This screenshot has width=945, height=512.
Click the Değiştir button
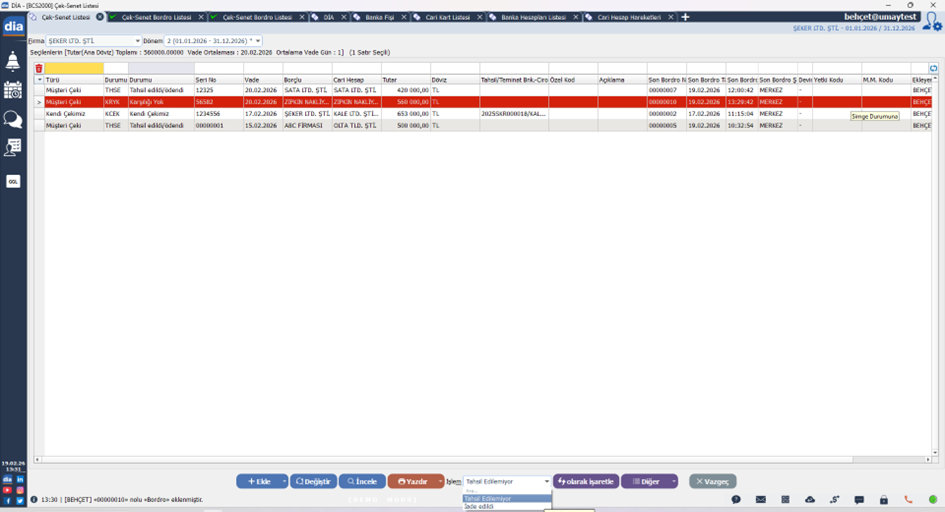pos(313,481)
